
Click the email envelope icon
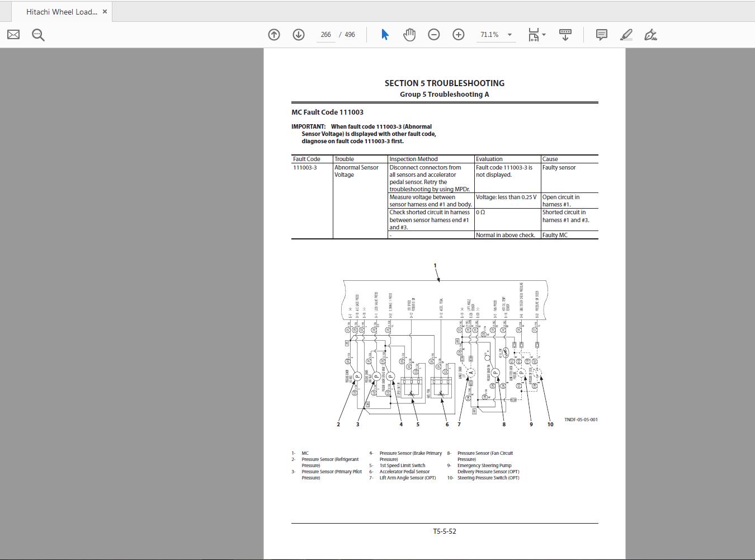(x=13, y=35)
